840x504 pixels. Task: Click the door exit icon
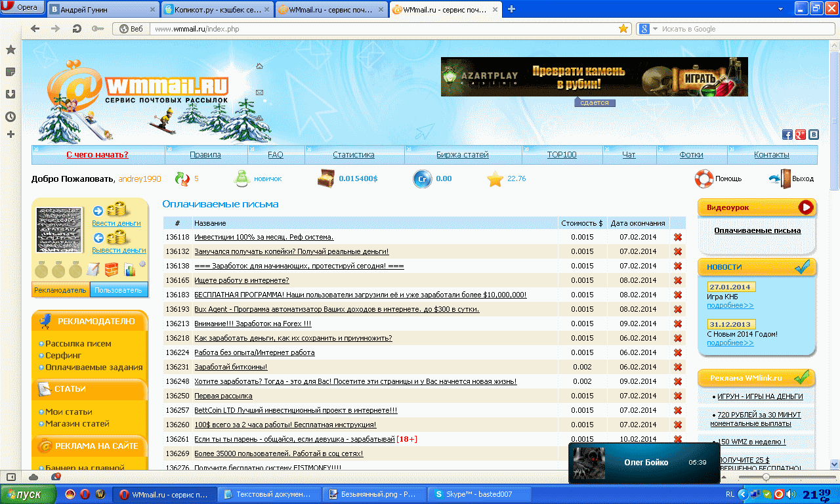(780, 178)
